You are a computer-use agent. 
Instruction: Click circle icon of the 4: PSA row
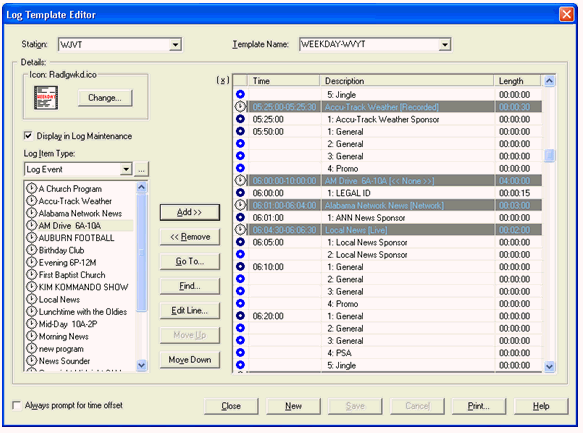coord(240,352)
